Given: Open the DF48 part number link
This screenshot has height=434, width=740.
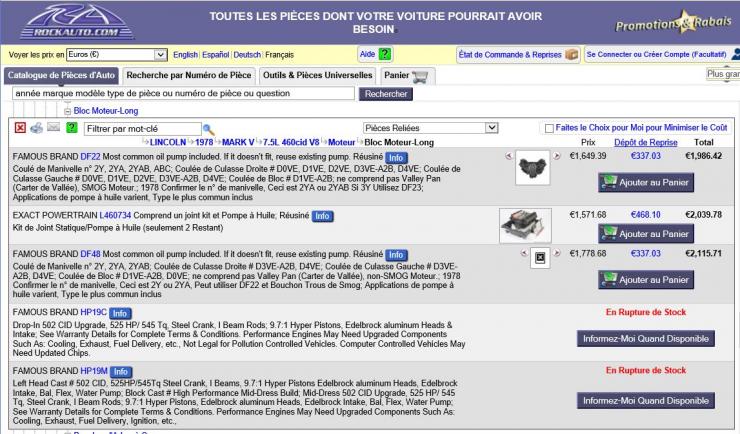Looking at the screenshot, I should point(90,254).
